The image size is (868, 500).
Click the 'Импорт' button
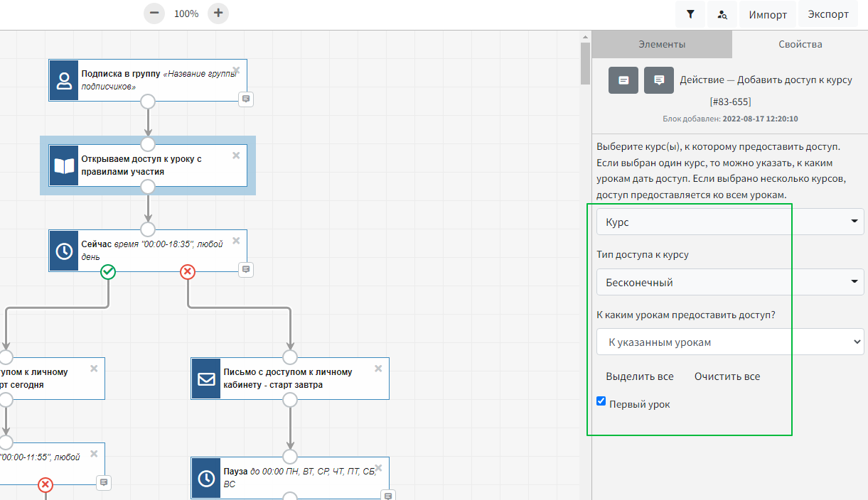point(767,14)
